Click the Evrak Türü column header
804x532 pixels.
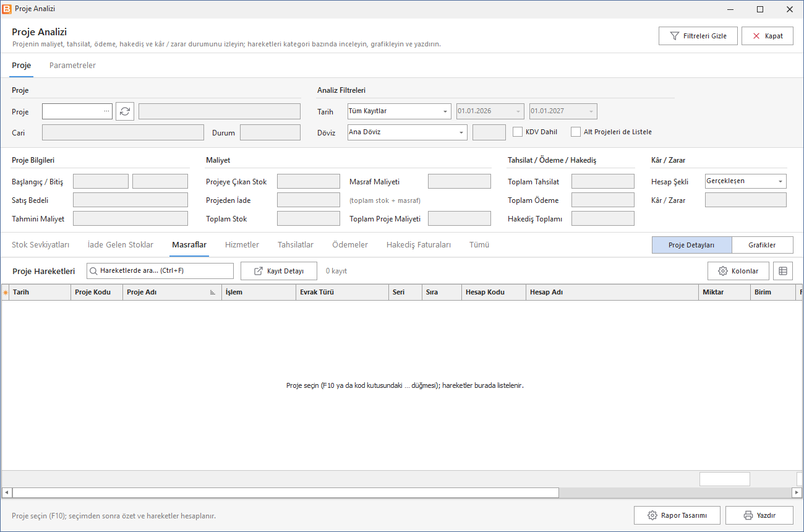click(x=342, y=293)
